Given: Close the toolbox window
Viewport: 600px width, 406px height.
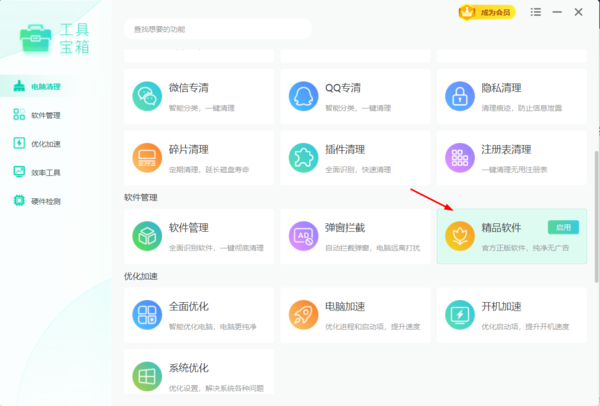Looking at the screenshot, I should (579, 12).
